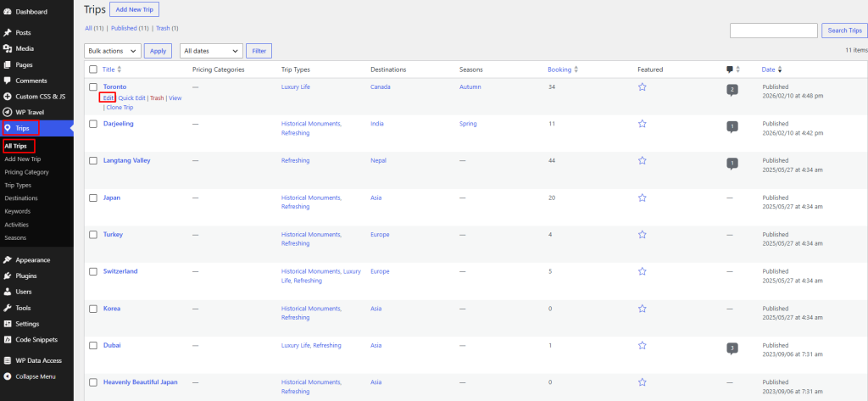Click the featured star for Switzerland
Viewport: 868px width, 401px height.
[x=643, y=271]
